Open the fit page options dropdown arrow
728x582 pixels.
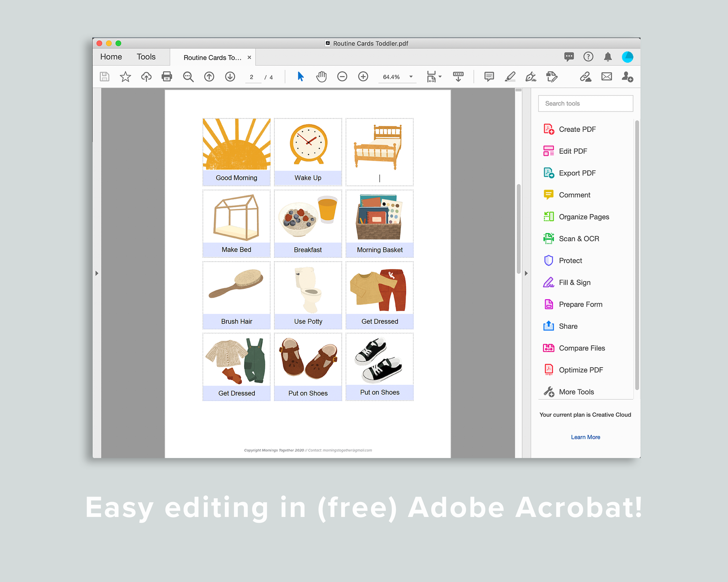point(440,77)
